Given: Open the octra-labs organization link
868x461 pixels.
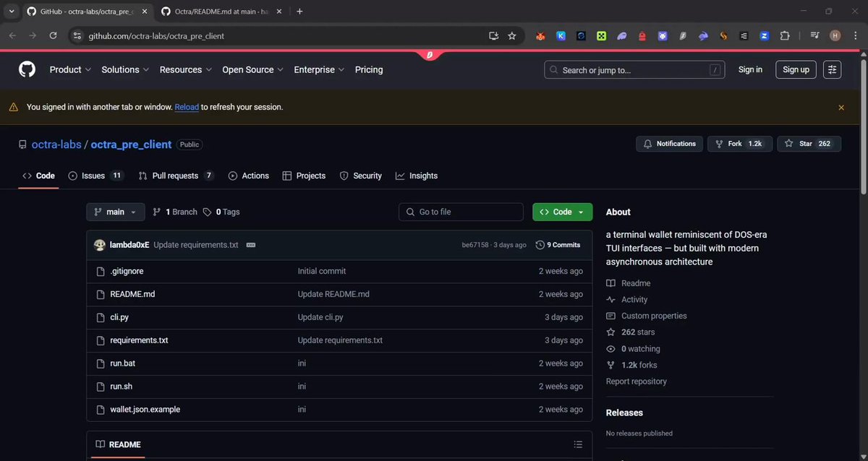Looking at the screenshot, I should click(56, 145).
